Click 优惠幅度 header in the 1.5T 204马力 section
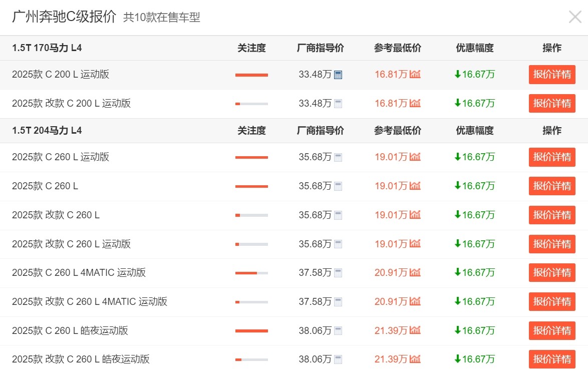The width and height of the screenshot is (588, 370). (x=475, y=131)
